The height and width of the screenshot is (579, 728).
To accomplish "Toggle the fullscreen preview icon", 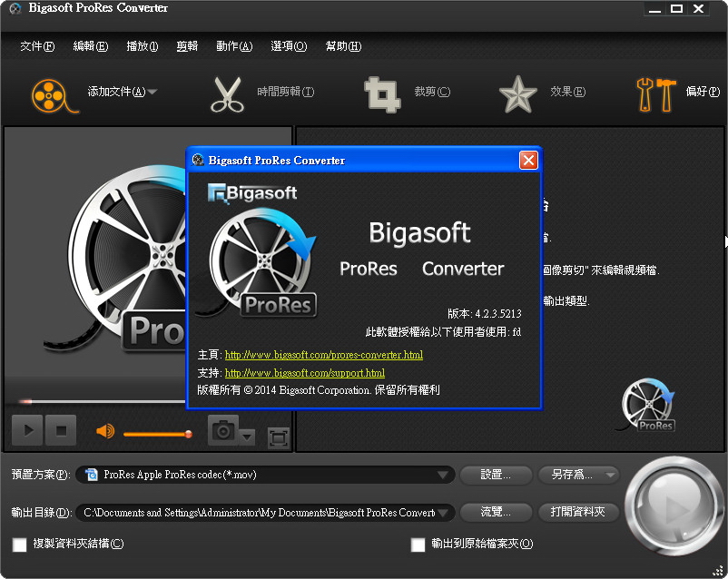I will [x=279, y=438].
